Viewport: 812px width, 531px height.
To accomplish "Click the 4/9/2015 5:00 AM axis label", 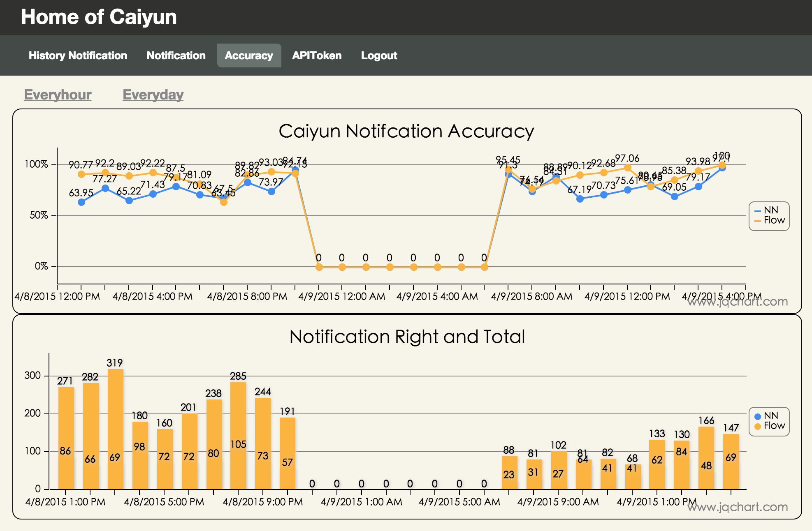I will point(459,502).
